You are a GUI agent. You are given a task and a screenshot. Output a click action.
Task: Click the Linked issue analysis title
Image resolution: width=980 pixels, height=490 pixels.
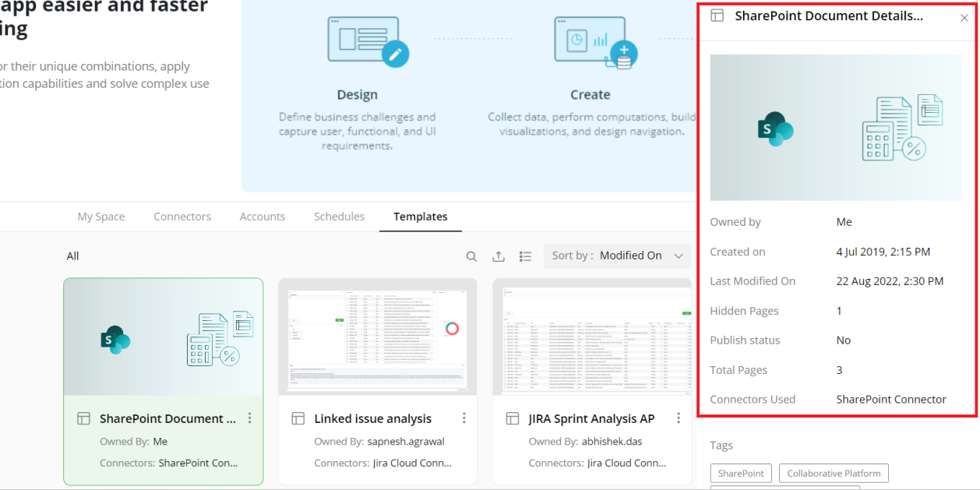click(373, 418)
